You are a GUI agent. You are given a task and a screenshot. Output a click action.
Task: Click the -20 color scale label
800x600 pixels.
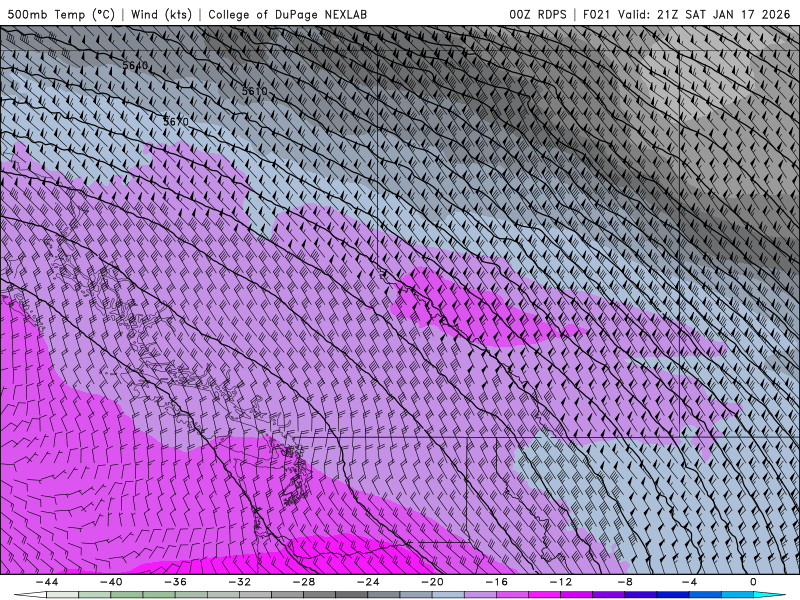click(x=433, y=582)
